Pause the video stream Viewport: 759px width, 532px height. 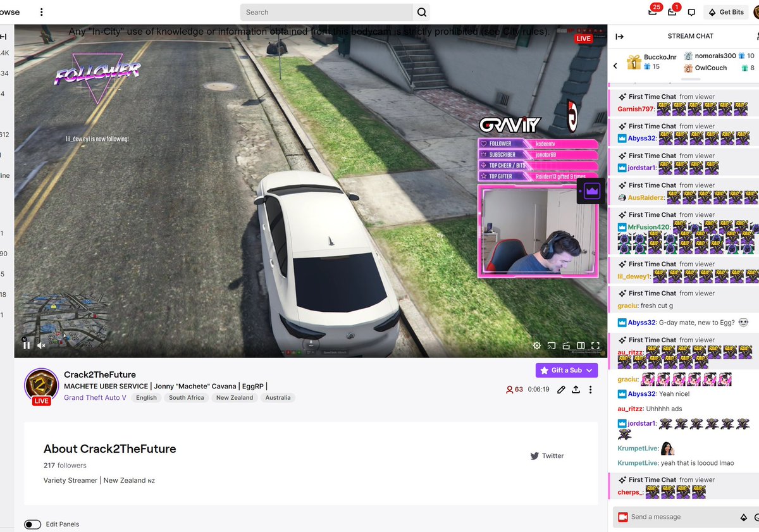tap(27, 345)
